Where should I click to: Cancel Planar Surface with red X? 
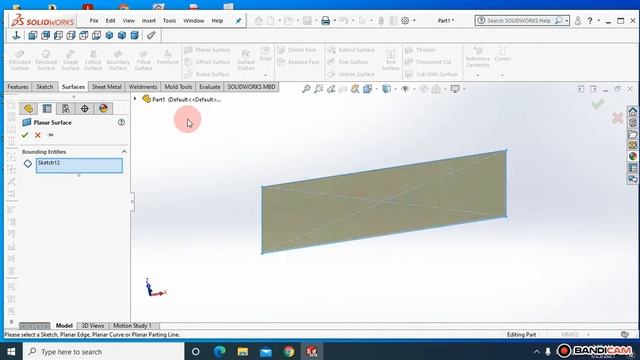(38, 135)
